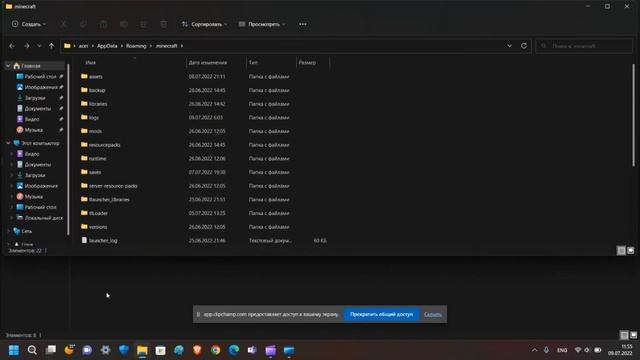The image size is (640, 360).
Task: Select the resourcepacks folder
Action: click(x=104, y=145)
